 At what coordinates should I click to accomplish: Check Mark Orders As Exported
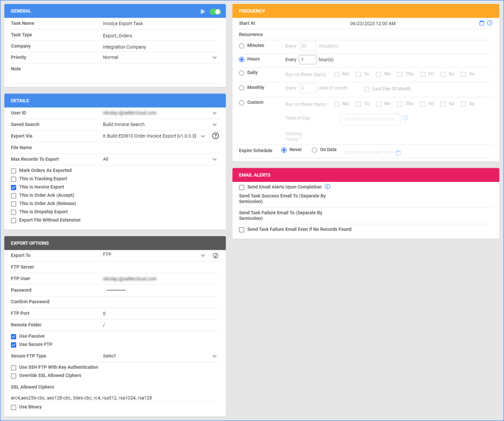13,170
